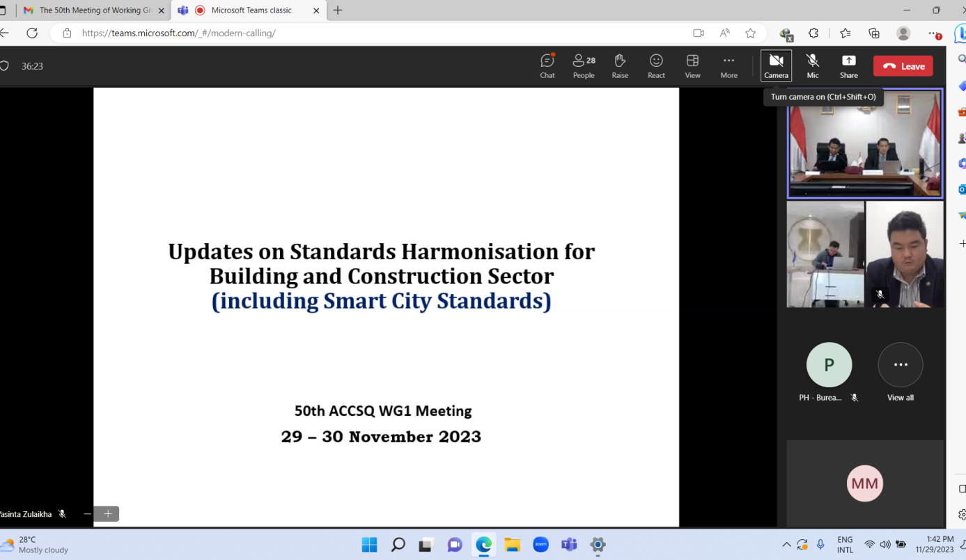The image size is (966, 560).
Task: Open the More actions menu
Action: 729,66
